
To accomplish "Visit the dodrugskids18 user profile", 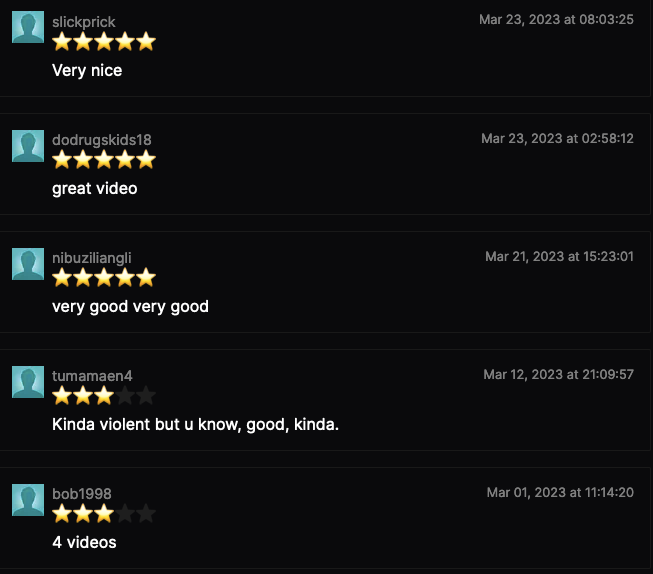I will [x=102, y=140].
